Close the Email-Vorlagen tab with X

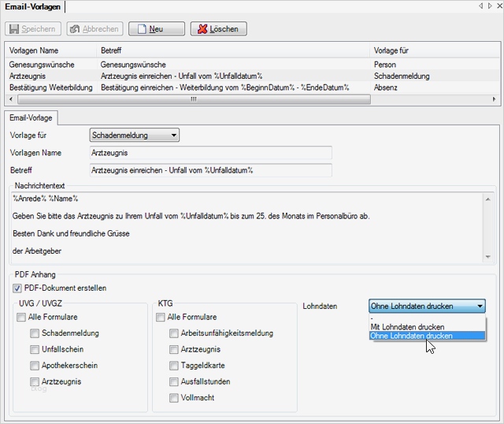pyautogui.click(x=499, y=6)
